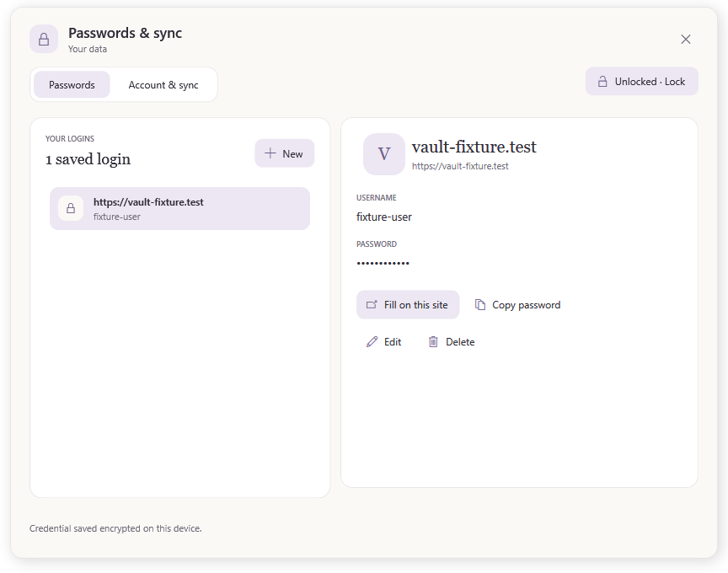
Task: Switch to the Passwords tab
Action: 72,85
